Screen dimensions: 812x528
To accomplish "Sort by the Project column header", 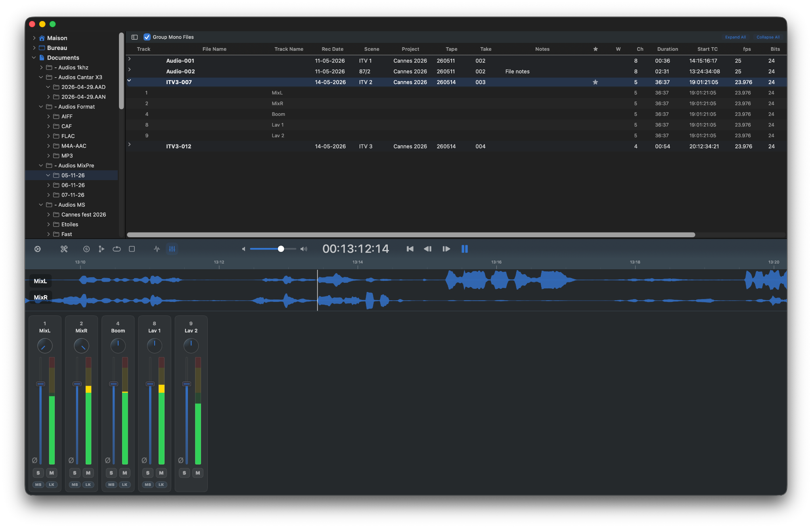I will (x=410, y=49).
